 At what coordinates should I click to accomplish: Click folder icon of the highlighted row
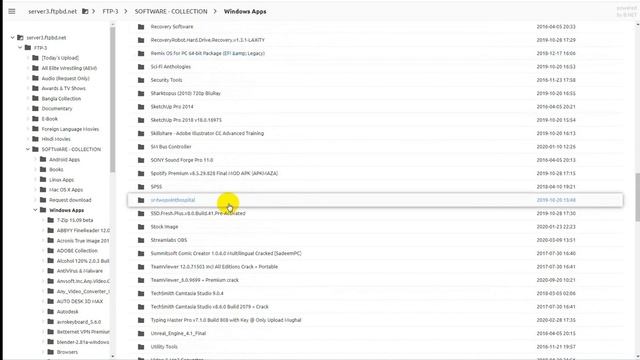coord(141,200)
